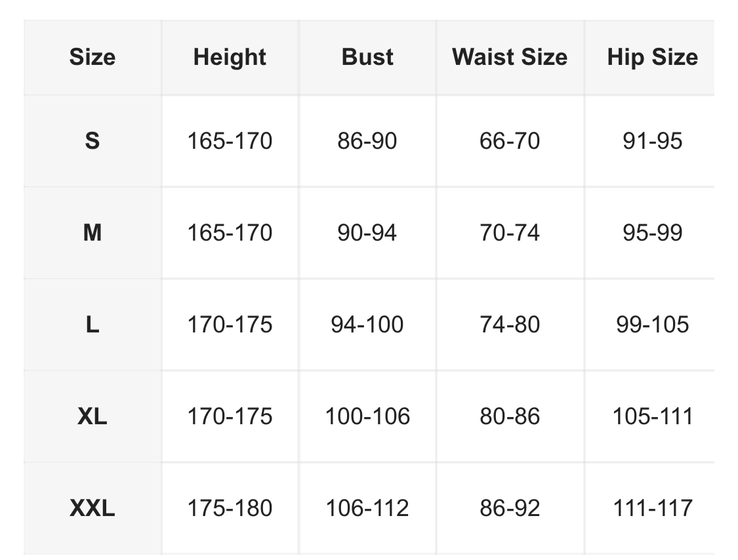Image resolution: width=738 pixels, height=560 pixels.
Task: Select the 66-70 waist size cell
Action: click(x=510, y=141)
